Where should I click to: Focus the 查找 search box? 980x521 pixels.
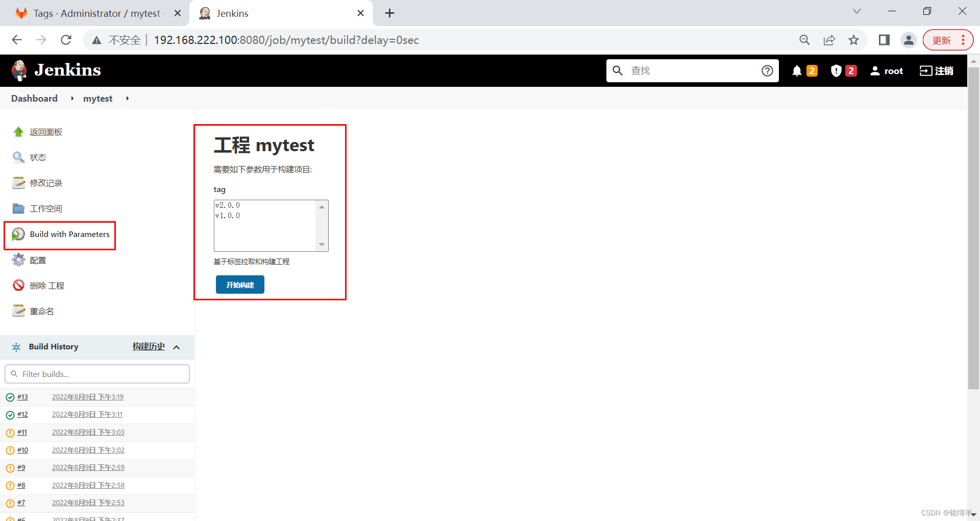pos(692,71)
